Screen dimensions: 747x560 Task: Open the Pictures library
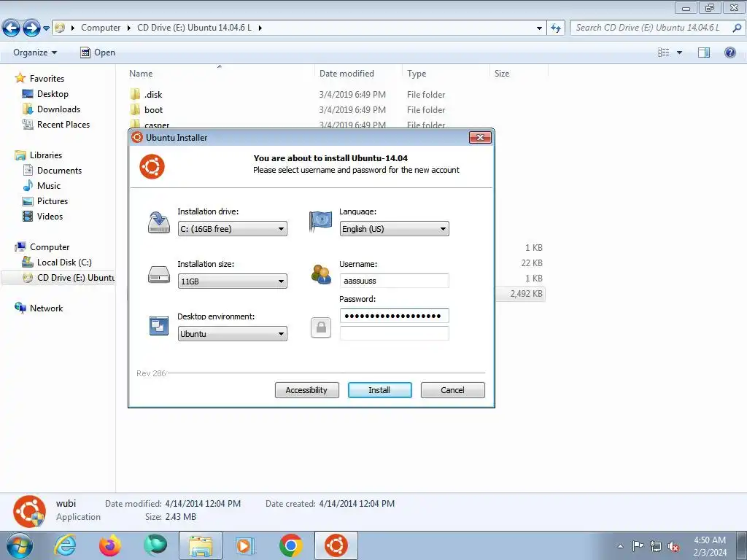coord(53,201)
